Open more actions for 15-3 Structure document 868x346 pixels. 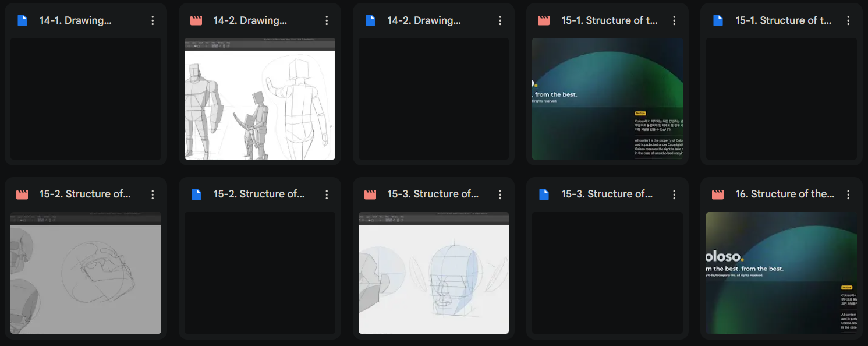tap(674, 195)
